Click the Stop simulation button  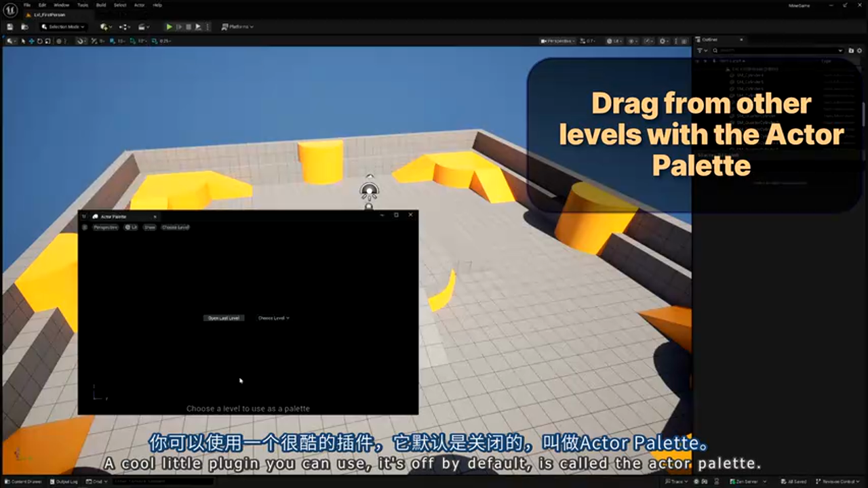pos(189,27)
